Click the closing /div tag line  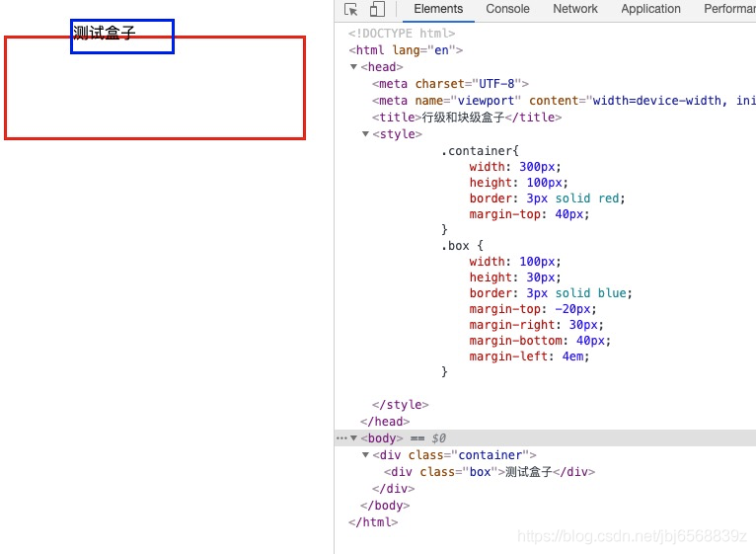[x=393, y=489]
